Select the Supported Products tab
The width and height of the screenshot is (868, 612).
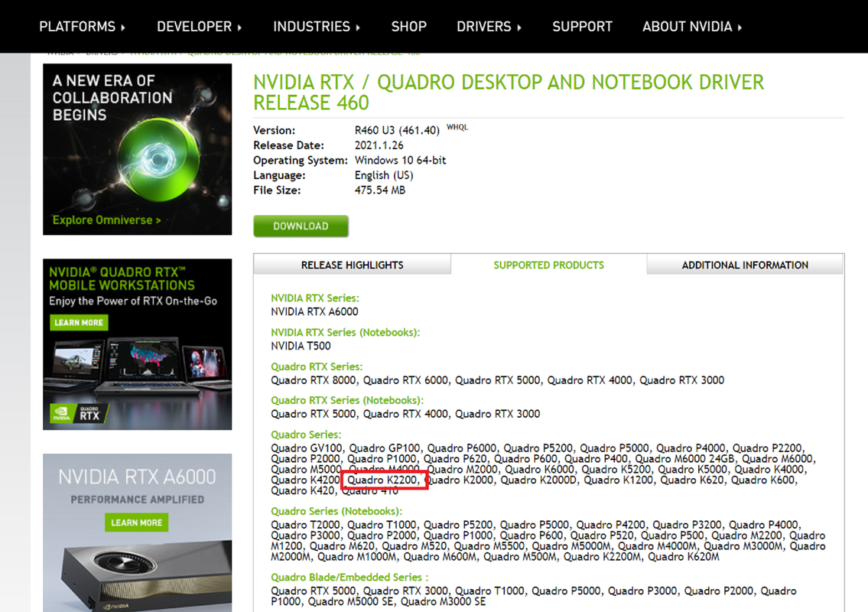click(548, 265)
